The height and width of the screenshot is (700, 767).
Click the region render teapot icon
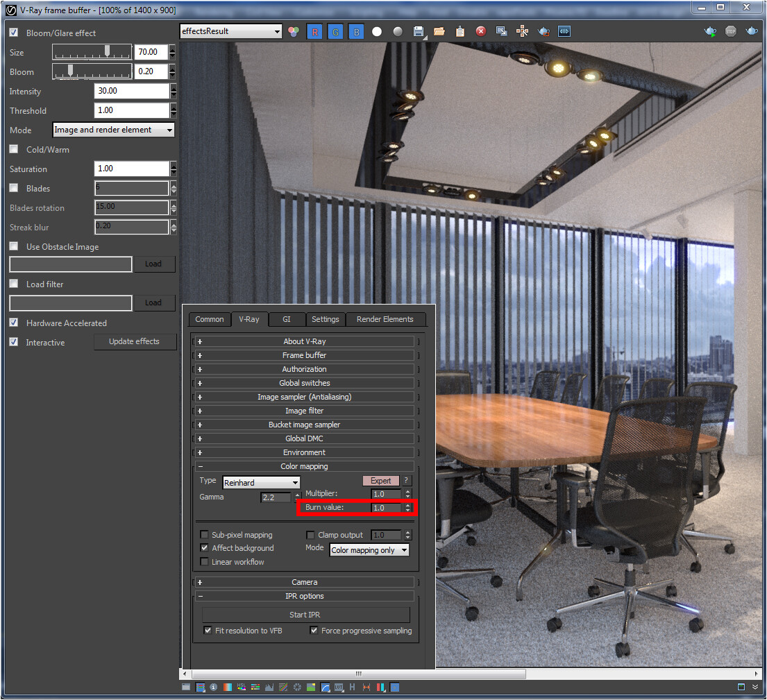coord(543,32)
